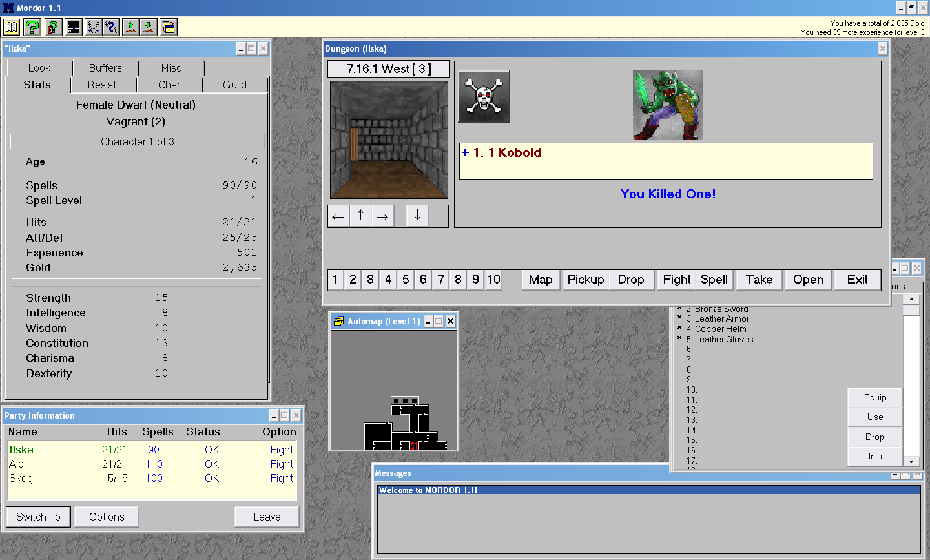Viewport: 930px width, 560px height.
Task: Select '4. Copper Helm' inventory item
Action: pos(716,329)
